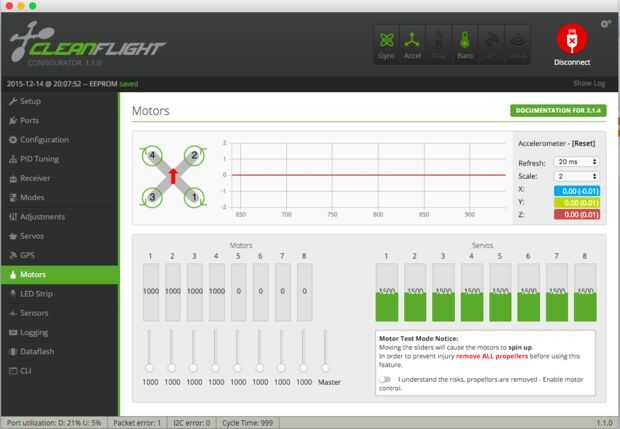620x429 pixels.
Task: Click the LED Strip bulb icon in sidebar
Action: click(x=13, y=293)
